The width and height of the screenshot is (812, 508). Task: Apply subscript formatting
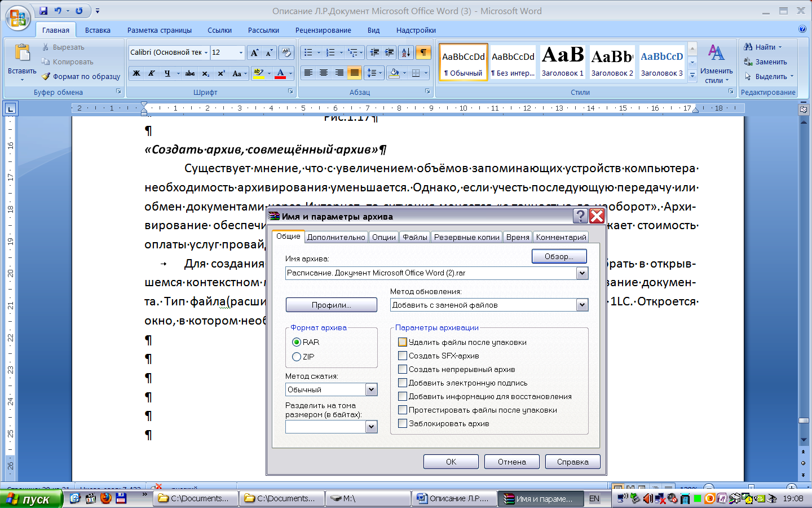click(206, 73)
